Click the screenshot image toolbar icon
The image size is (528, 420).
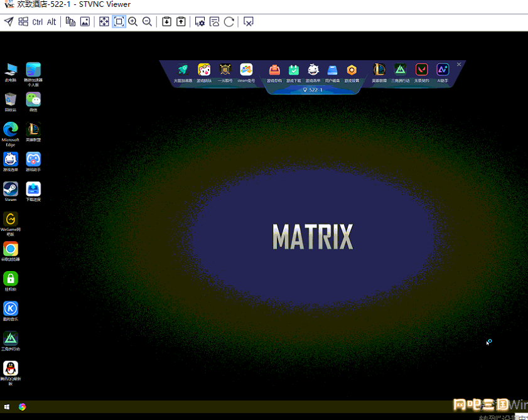pyautogui.click(x=85, y=22)
